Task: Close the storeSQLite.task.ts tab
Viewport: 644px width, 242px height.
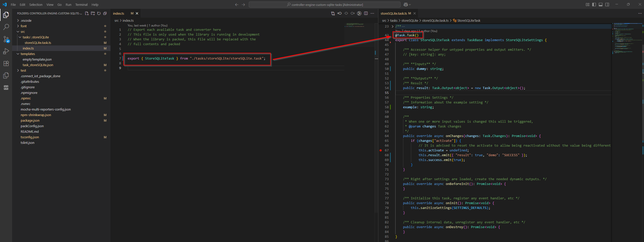Action: coord(414,13)
